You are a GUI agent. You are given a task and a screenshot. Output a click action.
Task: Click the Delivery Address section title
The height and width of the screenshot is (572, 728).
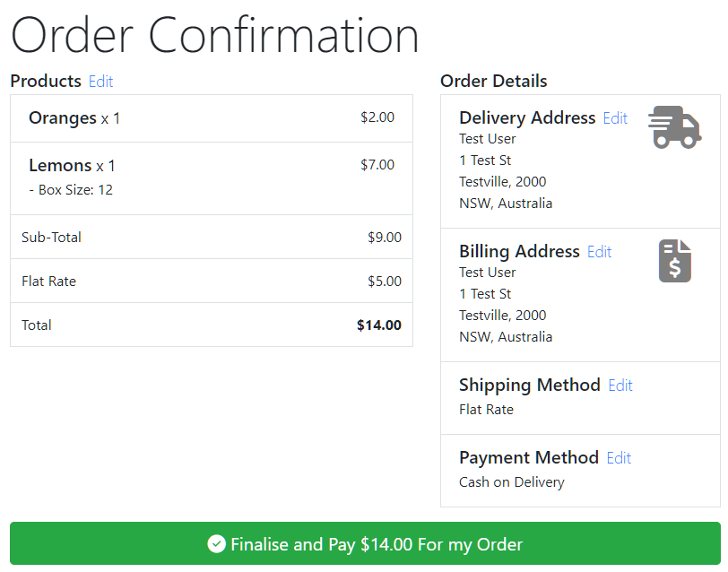(x=527, y=118)
